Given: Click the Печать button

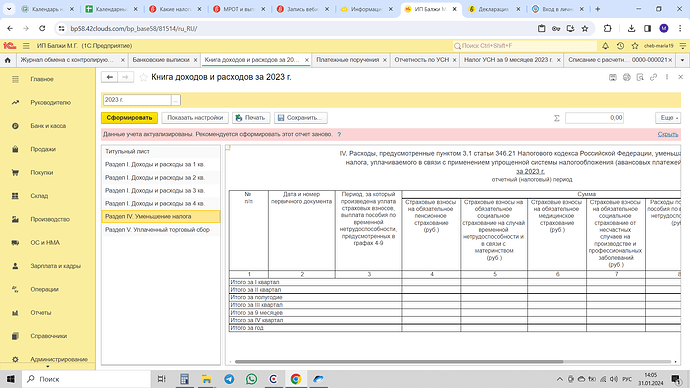Looking at the screenshot, I should [251, 118].
